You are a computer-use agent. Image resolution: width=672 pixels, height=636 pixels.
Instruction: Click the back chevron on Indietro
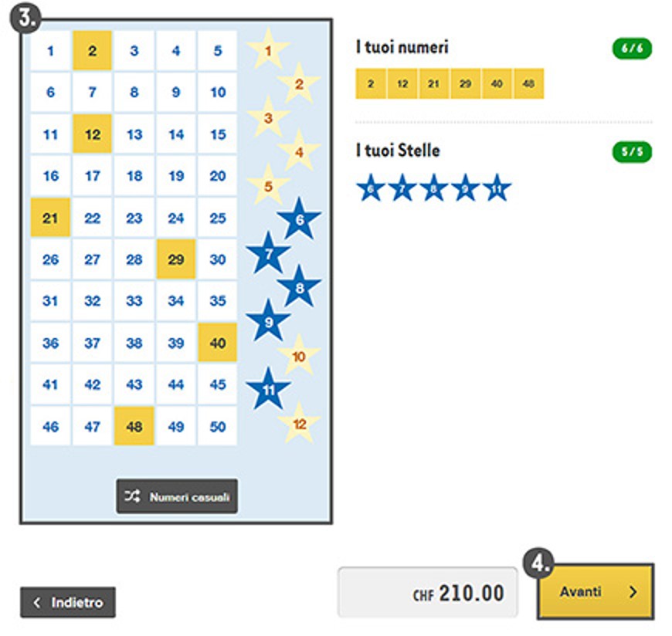(x=37, y=603)
